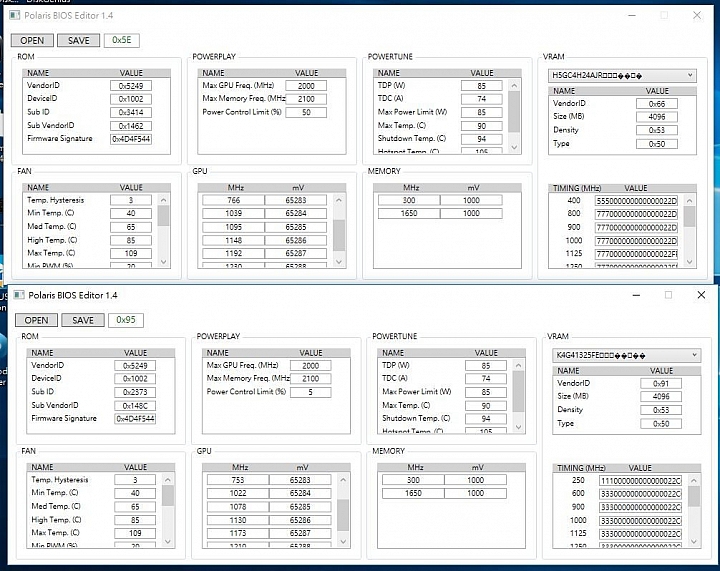Edit Sub VendorID value 0x1462
The width and height of the screenshot is (720, 571).
point(131,125)
